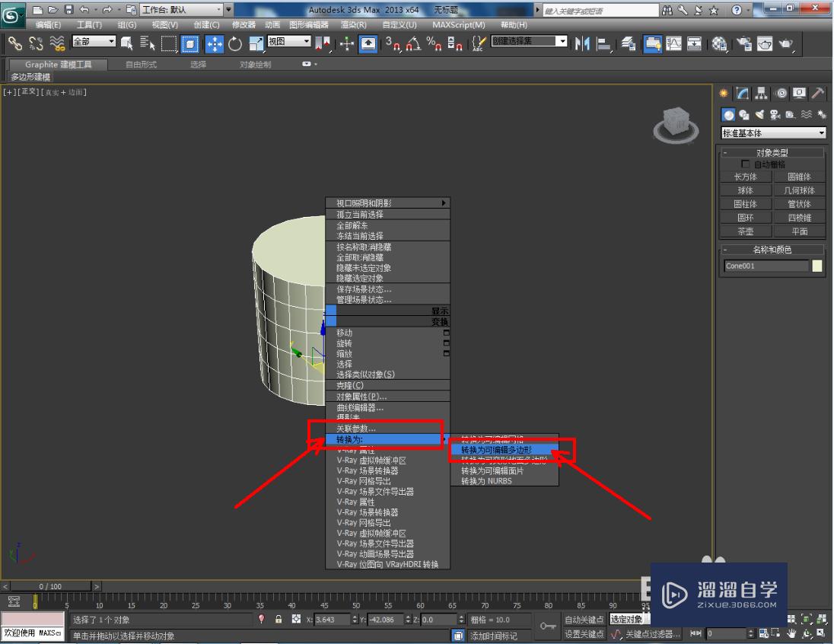Open 编辑(E) menu

(x=48, y=25)
